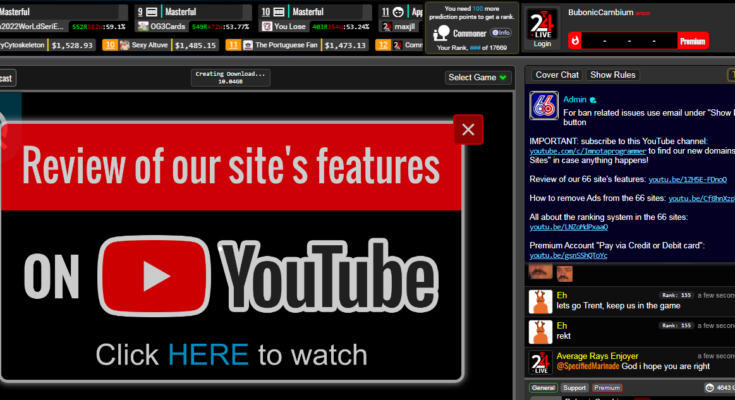This screenshot has height=400, width=735.
Task: Click maxjll avatar icon
Action: pyautogui.click(x=387, y=27)
